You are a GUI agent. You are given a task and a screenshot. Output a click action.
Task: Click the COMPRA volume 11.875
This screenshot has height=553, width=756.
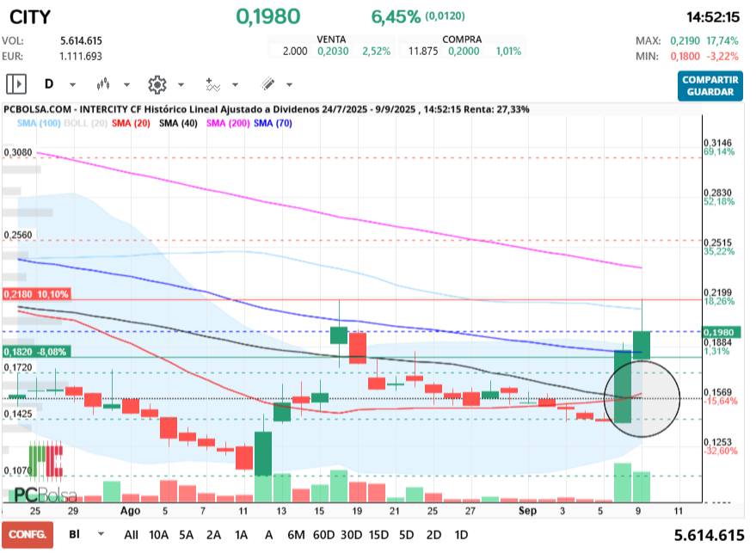tap(423, 51)
